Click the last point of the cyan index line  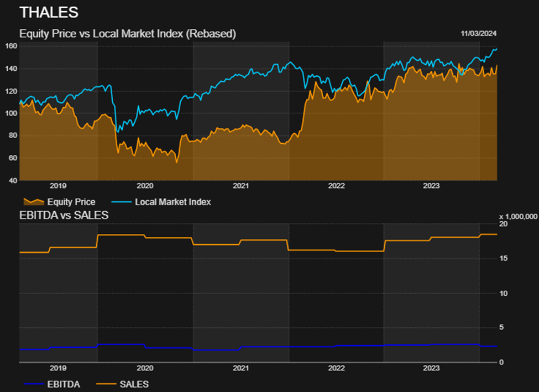click(497, 49)
